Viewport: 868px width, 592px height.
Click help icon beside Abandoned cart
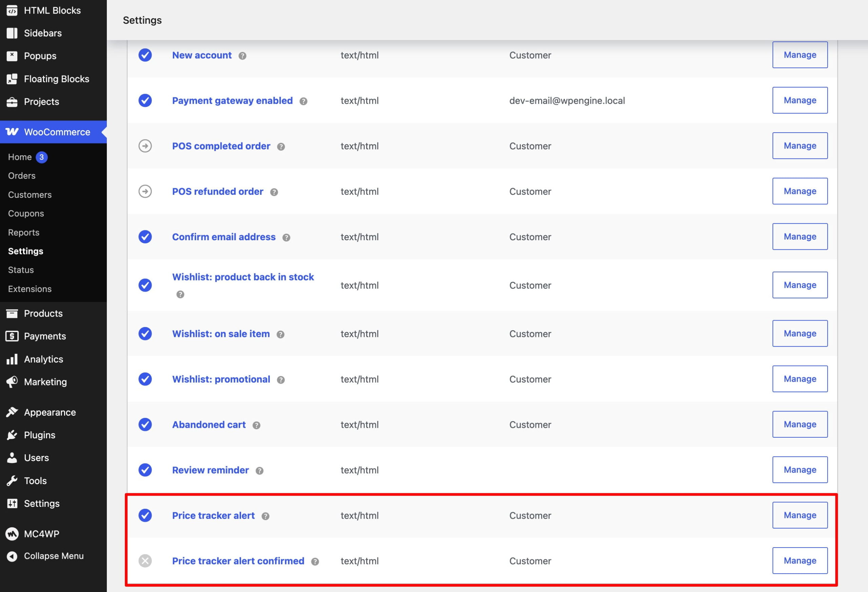(256, 425)
